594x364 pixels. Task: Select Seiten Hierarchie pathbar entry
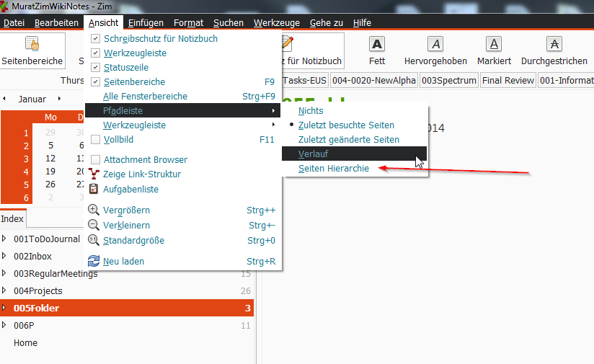click(x=333, y=168)
